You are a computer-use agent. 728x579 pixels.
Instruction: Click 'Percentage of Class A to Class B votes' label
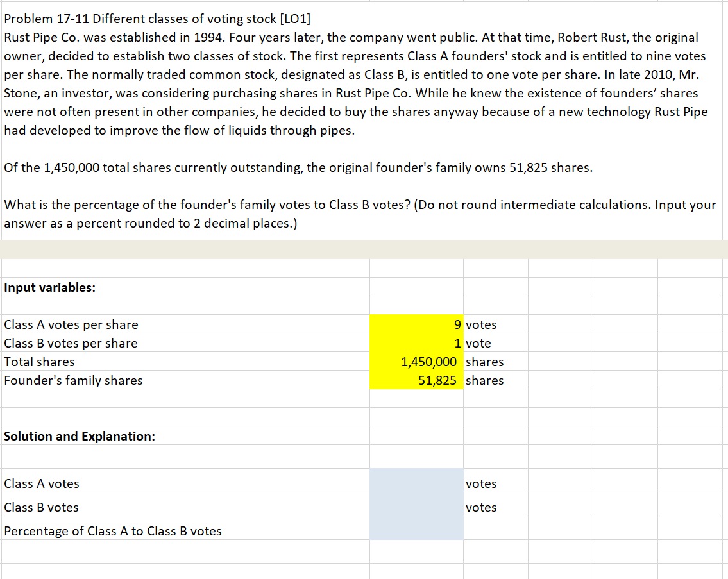pos(113,531)
